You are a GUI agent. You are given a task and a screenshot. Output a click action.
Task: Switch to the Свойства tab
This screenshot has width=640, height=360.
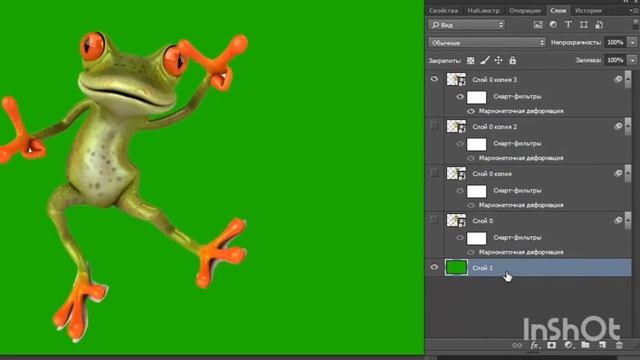point(443,10)
